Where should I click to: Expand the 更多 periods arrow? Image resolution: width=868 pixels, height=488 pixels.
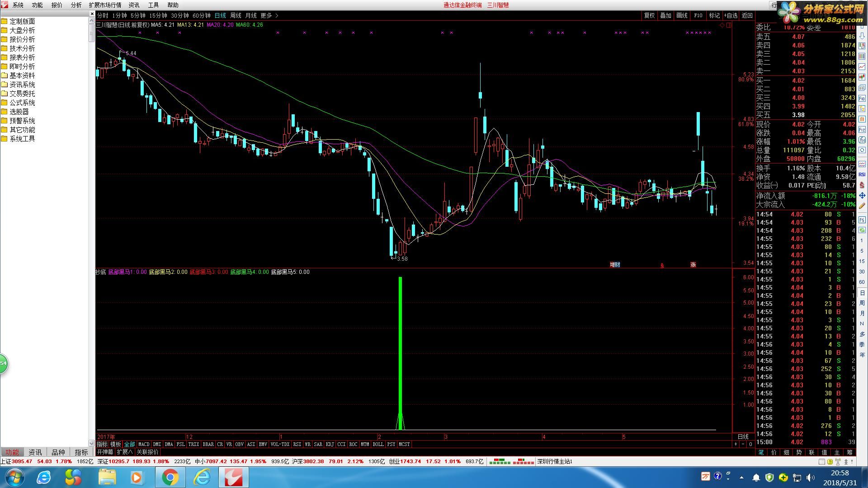pos(277,15)
